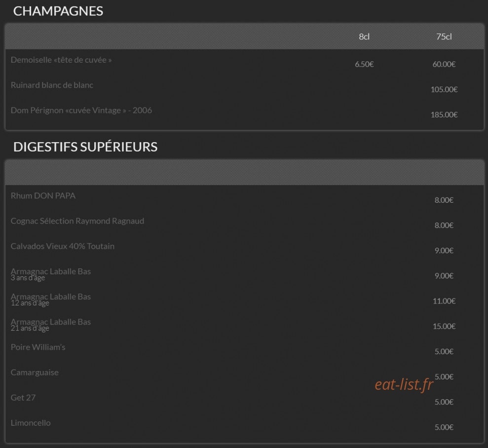Viewport: 488px width, 448px height.
Task: Click the 105.00€ bottle price
Action: tap(444, 89)
